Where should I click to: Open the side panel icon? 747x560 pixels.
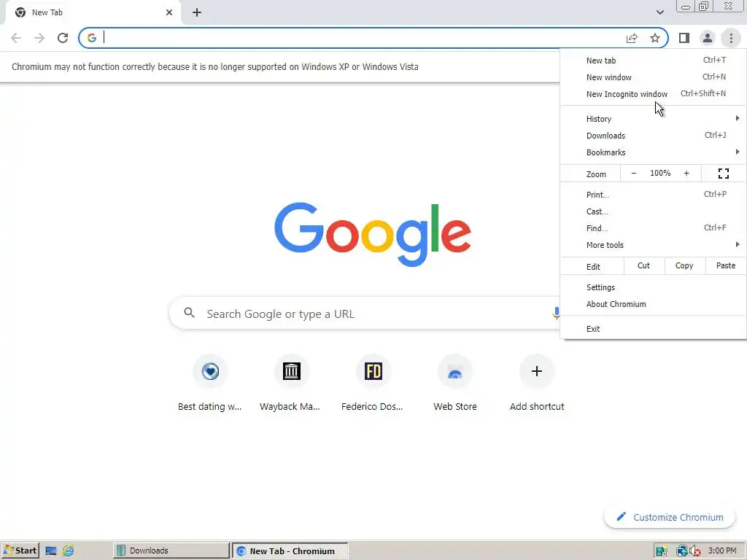684,38
